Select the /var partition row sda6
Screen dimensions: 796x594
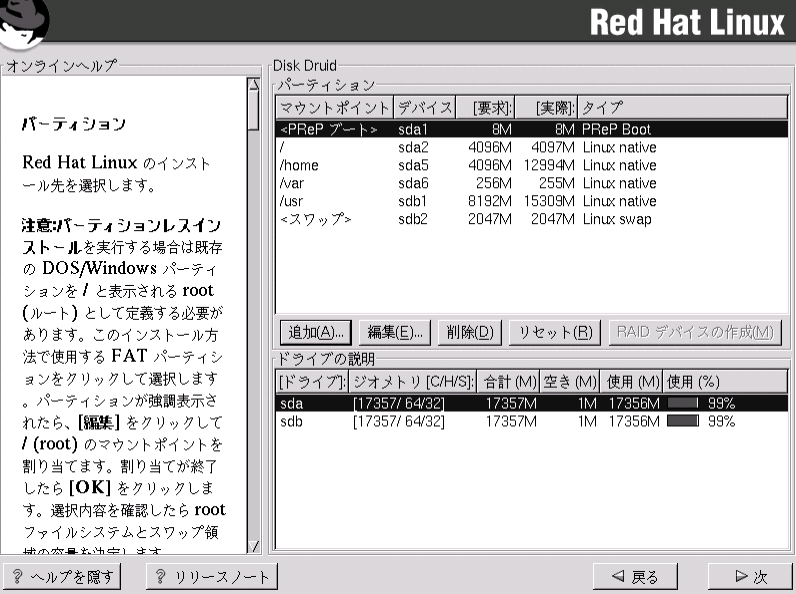point(530,183)
